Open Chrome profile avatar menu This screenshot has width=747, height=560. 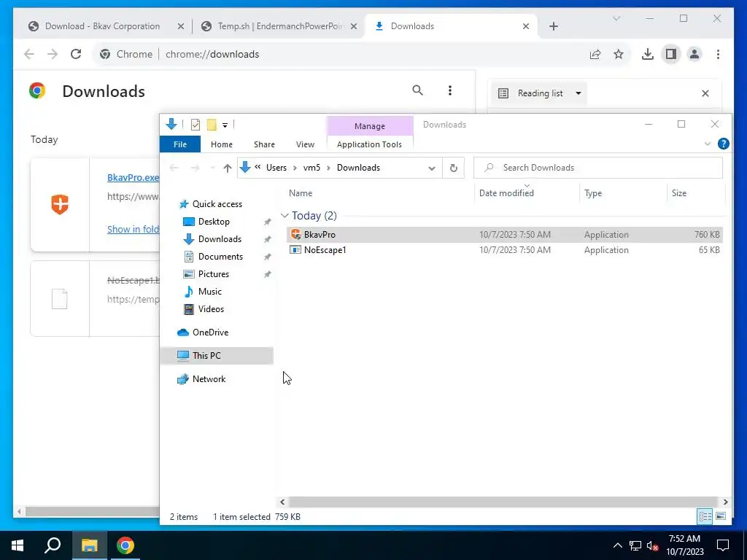(x=694, y=54)
